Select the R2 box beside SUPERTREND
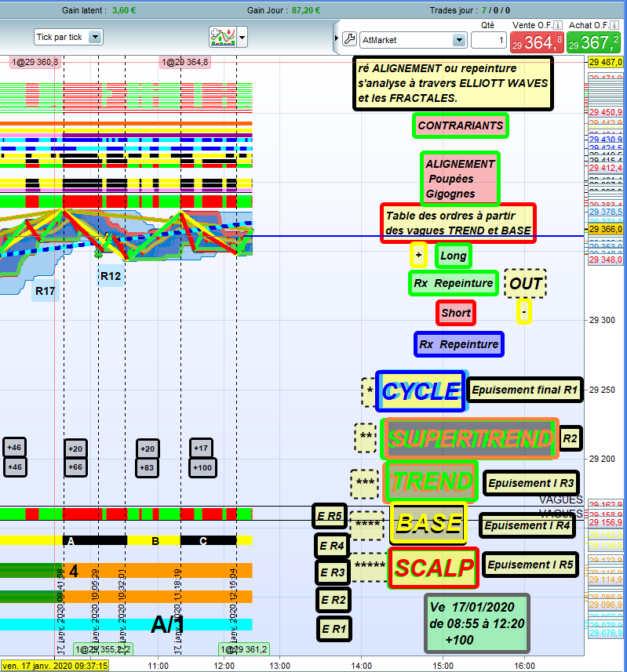627x672 pixels. [x=570, y=438]
